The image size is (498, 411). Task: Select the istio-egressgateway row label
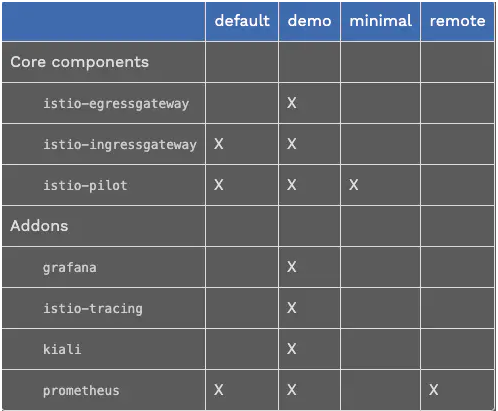[116, 104]
